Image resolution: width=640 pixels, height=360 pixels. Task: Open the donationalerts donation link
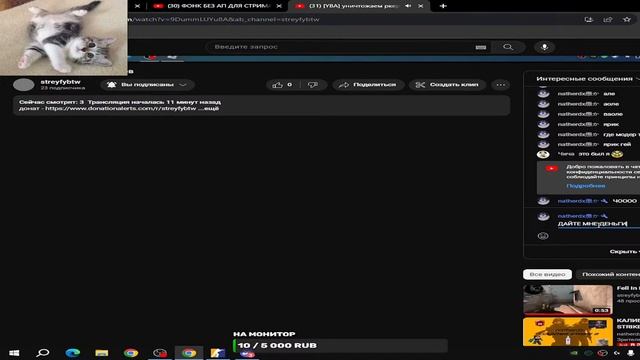coord(120,109)
